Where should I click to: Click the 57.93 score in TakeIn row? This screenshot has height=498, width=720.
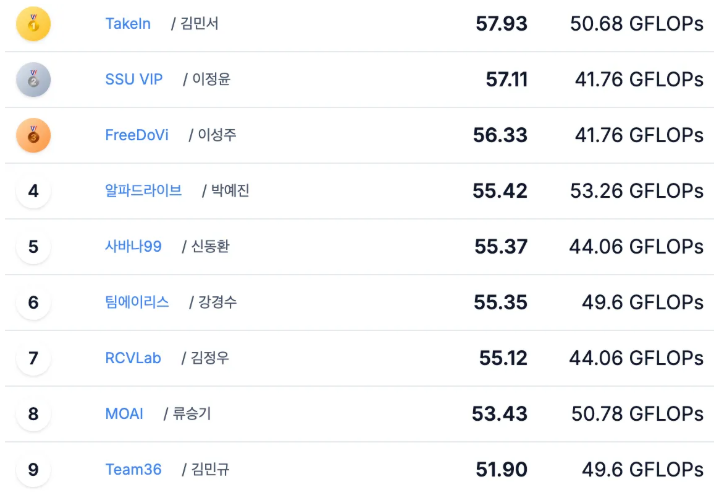501,24
